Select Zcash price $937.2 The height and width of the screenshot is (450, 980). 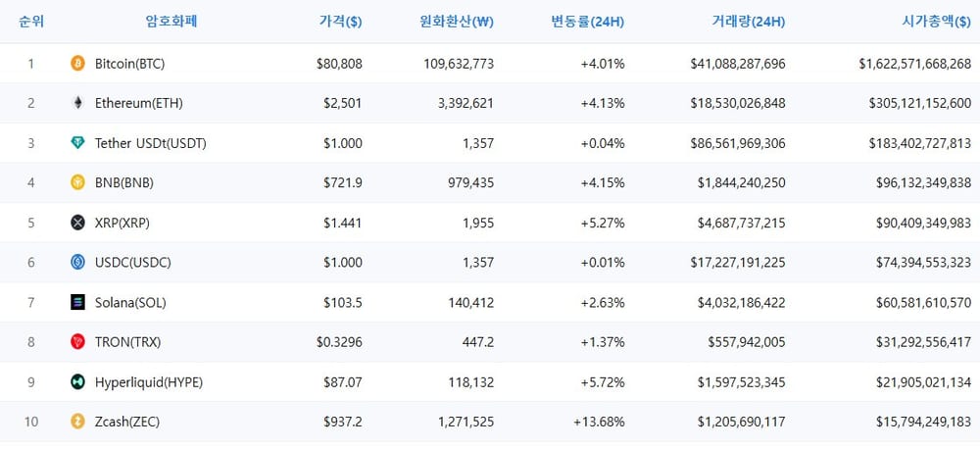342,422
